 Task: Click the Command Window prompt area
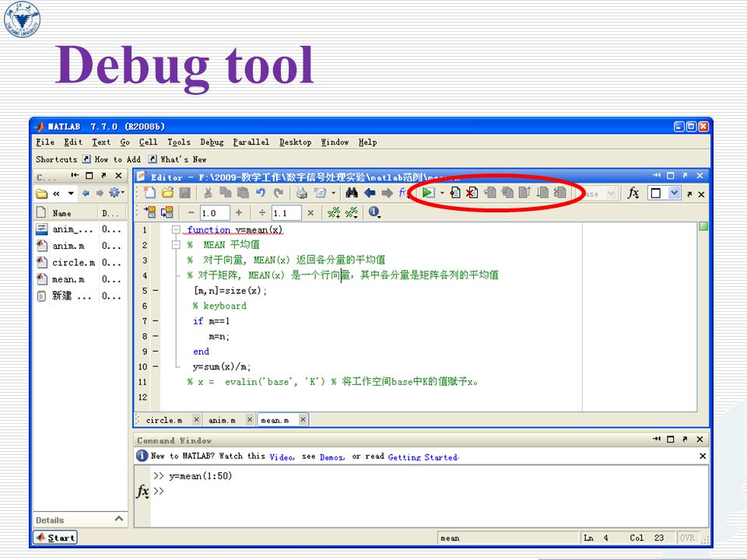click(x=429, y=495)
